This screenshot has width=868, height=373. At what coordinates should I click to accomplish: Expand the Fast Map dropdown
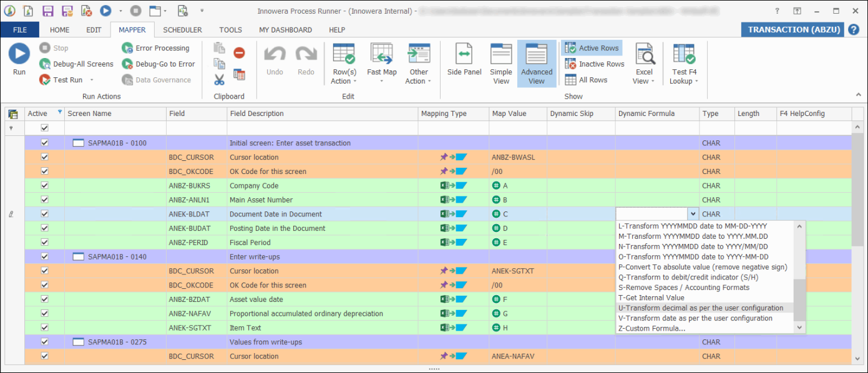(382, 80)
